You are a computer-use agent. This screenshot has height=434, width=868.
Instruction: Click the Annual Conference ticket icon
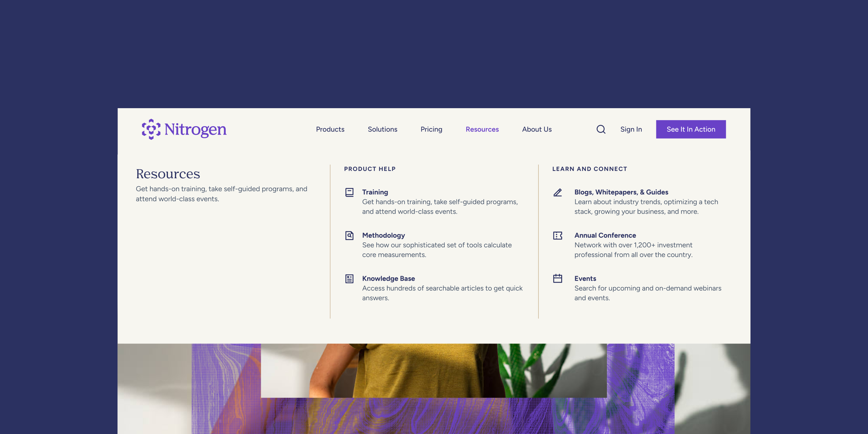pos(557,235)
